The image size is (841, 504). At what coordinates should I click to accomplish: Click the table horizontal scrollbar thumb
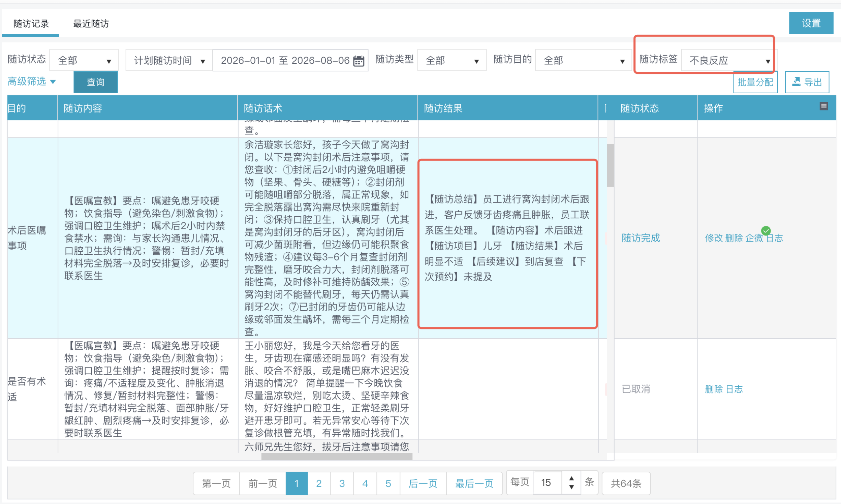pos(337,457)
